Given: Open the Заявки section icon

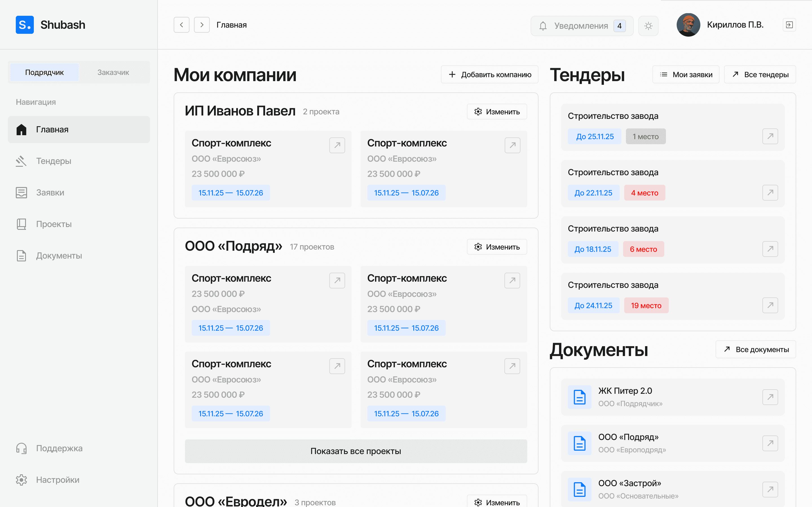Looking at the screenshot, I should tap(21, 192).
